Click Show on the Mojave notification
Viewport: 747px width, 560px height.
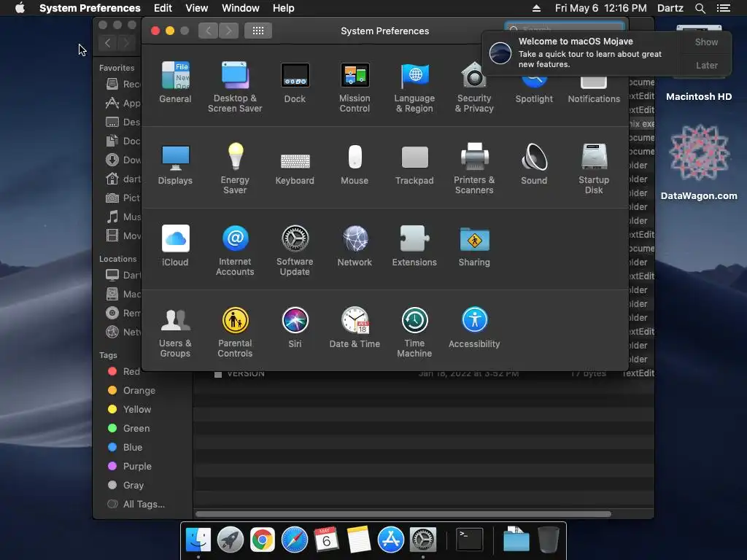[x=706, y=42]
